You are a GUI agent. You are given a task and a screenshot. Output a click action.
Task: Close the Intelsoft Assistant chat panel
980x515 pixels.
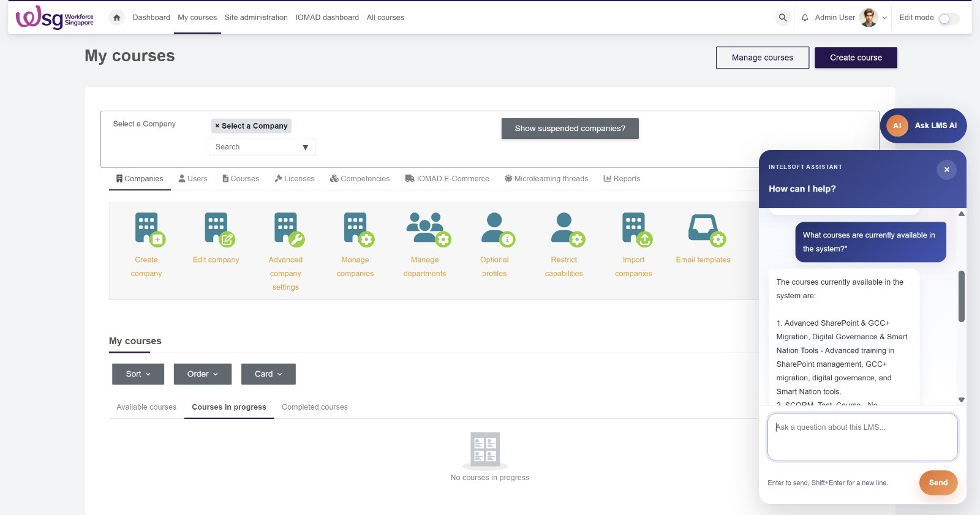pyautogui.click(x=946, y=170)
